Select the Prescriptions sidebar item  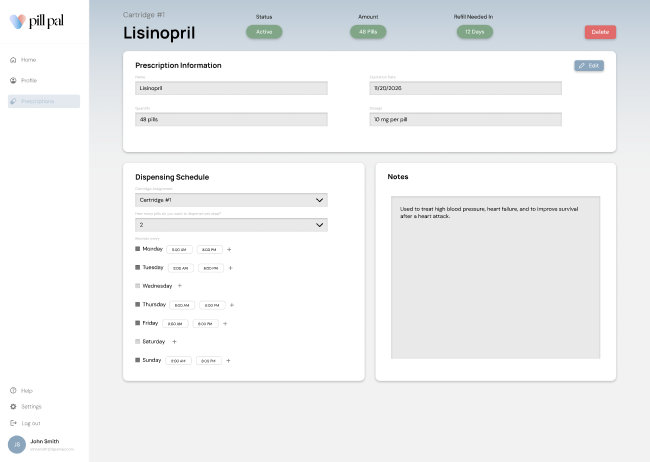[43, 101]
